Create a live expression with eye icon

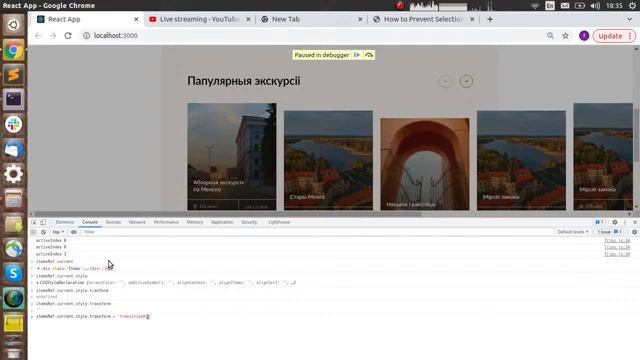(73, 232)
